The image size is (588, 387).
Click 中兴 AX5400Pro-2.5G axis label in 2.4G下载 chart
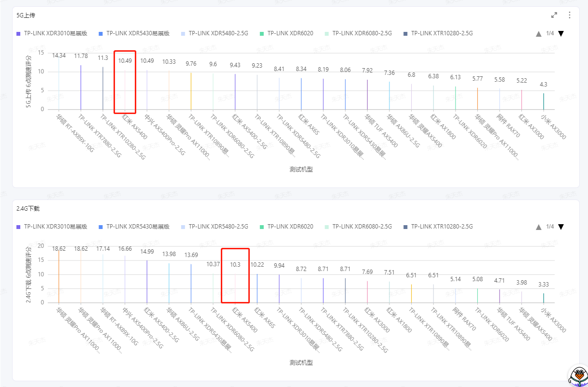[x=143, y=328]
